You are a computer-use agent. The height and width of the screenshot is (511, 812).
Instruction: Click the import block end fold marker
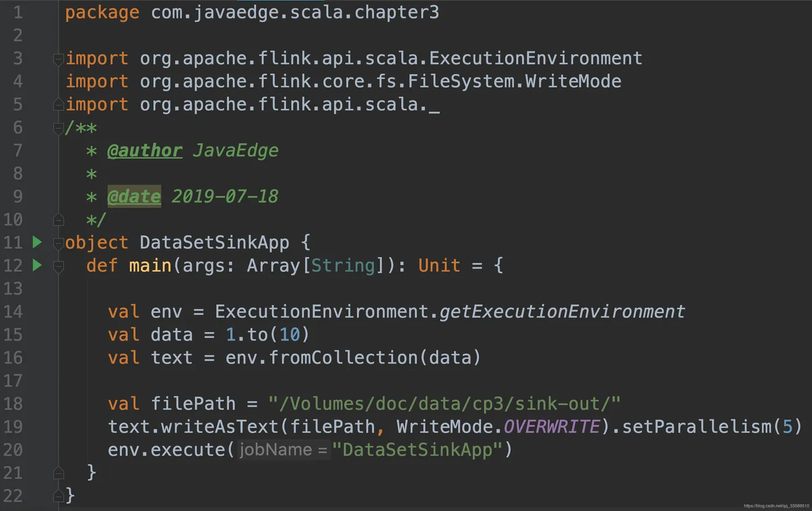pos(58,104)
